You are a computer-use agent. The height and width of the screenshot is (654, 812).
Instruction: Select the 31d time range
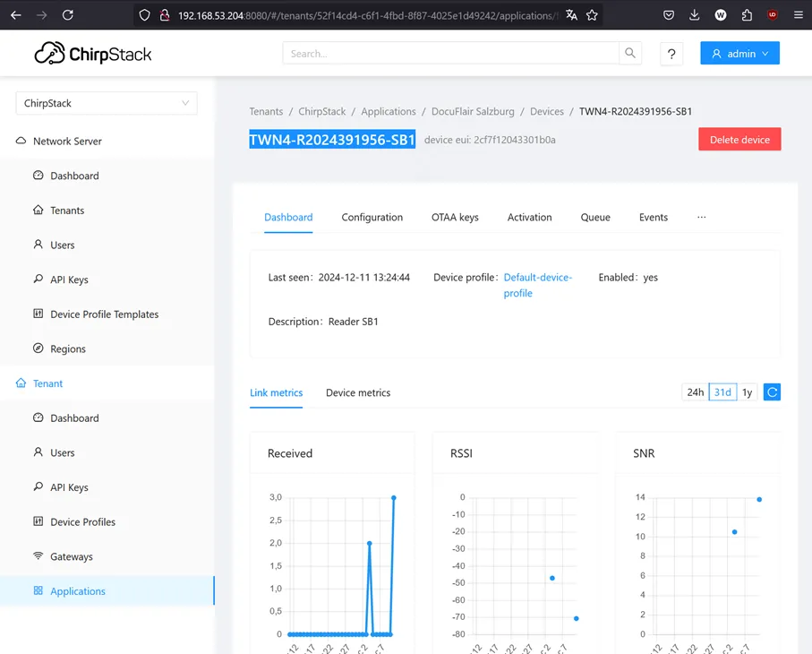pyautogui.click(x=722, y=392)
